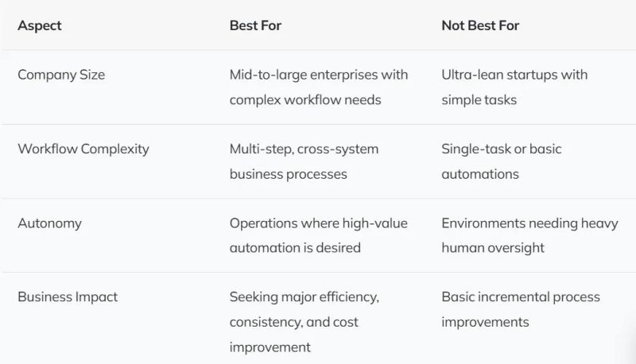The width and height of the screenshot is (636, 364).
Task: Select the Autonomy row label
Action: 48,223
